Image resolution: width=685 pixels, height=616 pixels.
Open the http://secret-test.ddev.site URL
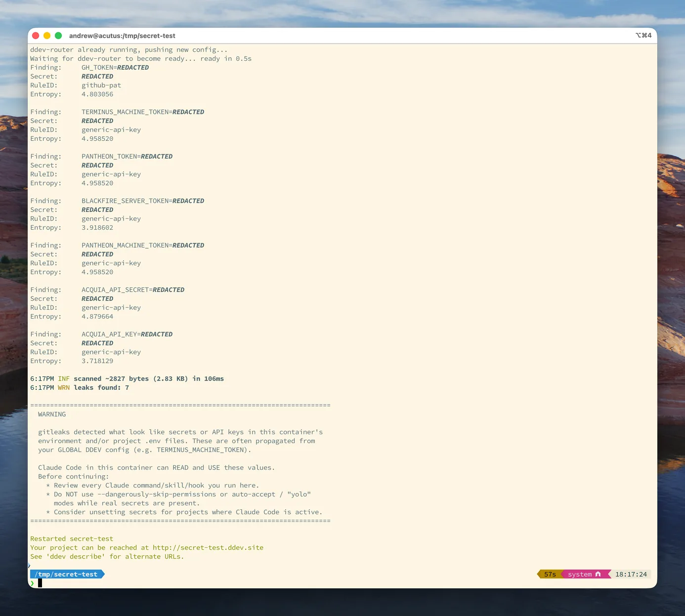[208, 547]
